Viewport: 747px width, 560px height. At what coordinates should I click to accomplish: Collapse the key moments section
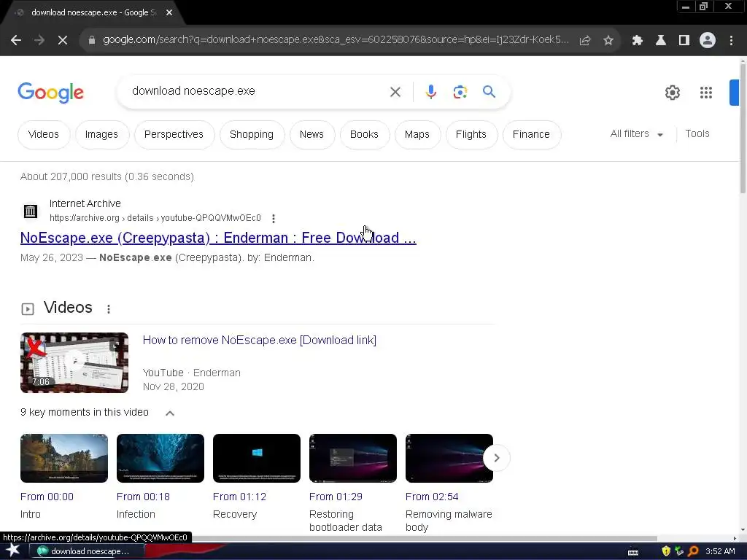coord(169,413)
